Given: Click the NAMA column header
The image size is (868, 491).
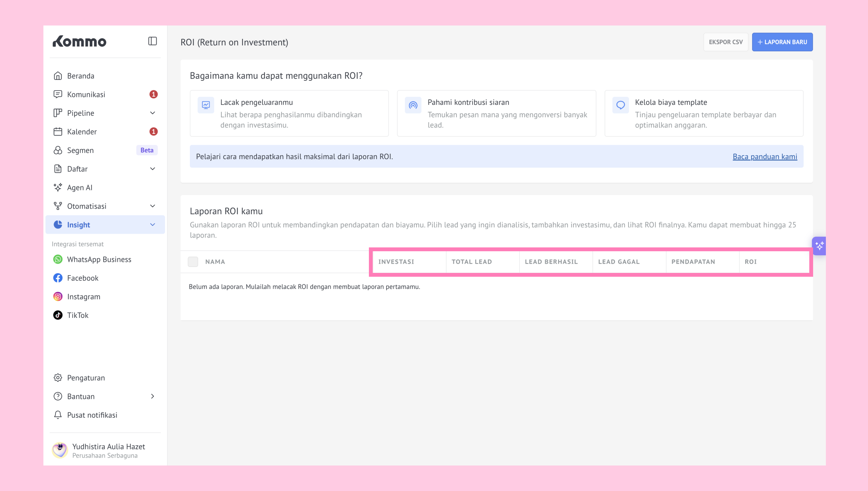Looking at the screenshot, I should click(x=215, y=262).
